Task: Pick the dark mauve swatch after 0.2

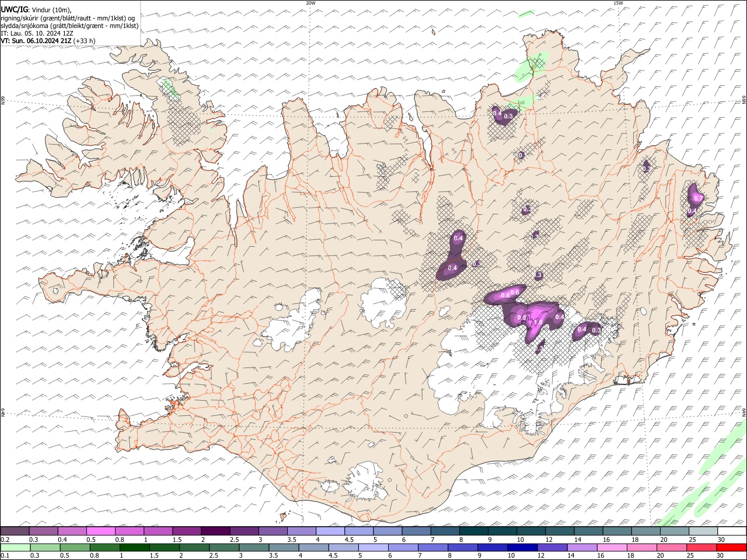Action: tap(15, 531)
